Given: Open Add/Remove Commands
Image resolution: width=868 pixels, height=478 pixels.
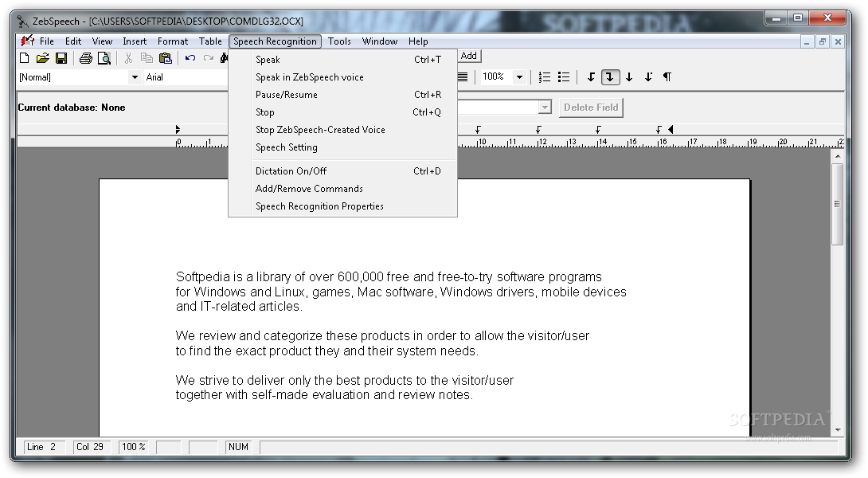Looking at the screenshot, I should tap(342, 189).
